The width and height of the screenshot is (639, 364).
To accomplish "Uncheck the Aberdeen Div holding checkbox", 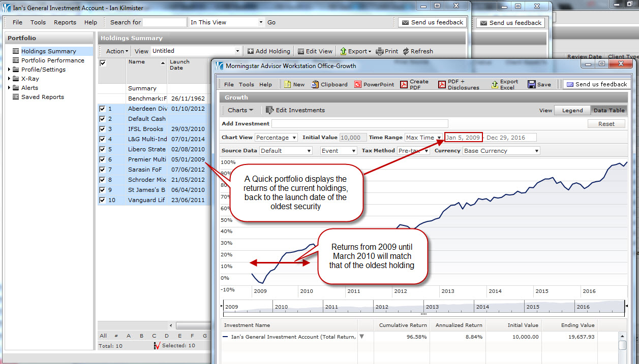I will 103,109.
